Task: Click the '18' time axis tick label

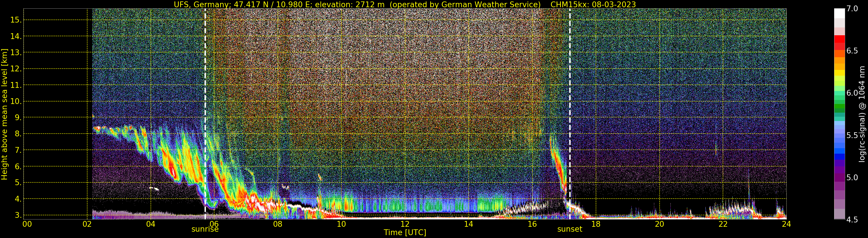Action: click(596, 224)
